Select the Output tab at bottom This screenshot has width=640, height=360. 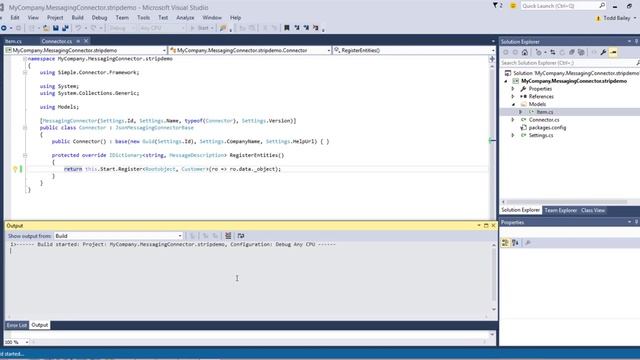[40, 325]
